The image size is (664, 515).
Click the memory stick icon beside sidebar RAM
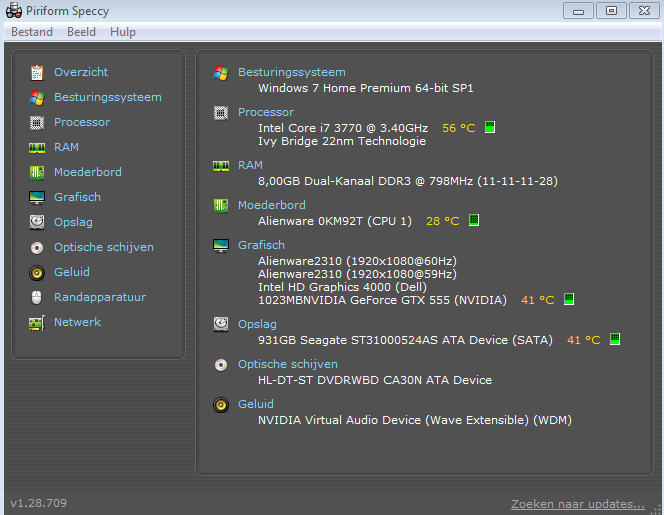point(37,148)
